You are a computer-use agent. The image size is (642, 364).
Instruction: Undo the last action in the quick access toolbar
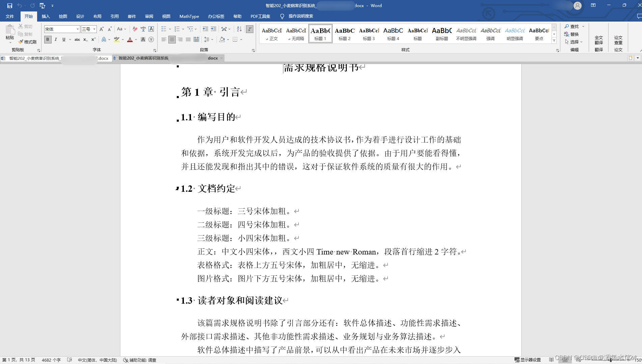(20, 6)
